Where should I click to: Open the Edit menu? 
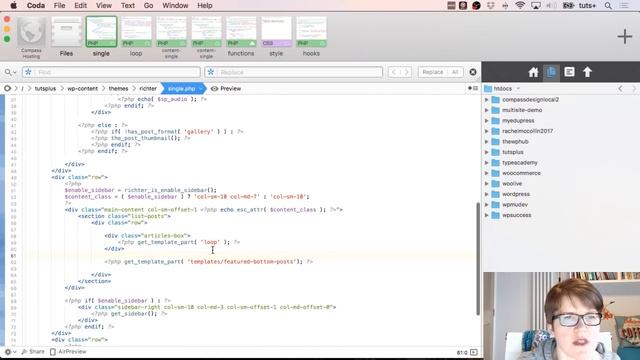click(x=80, y=6)
